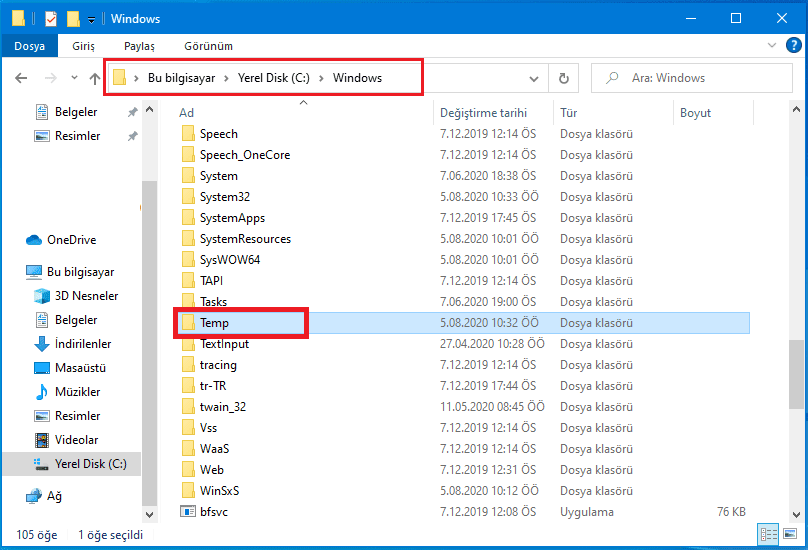
Task: Switch to the Paylaş ribbon tab
Action: [x=139, y=46]
